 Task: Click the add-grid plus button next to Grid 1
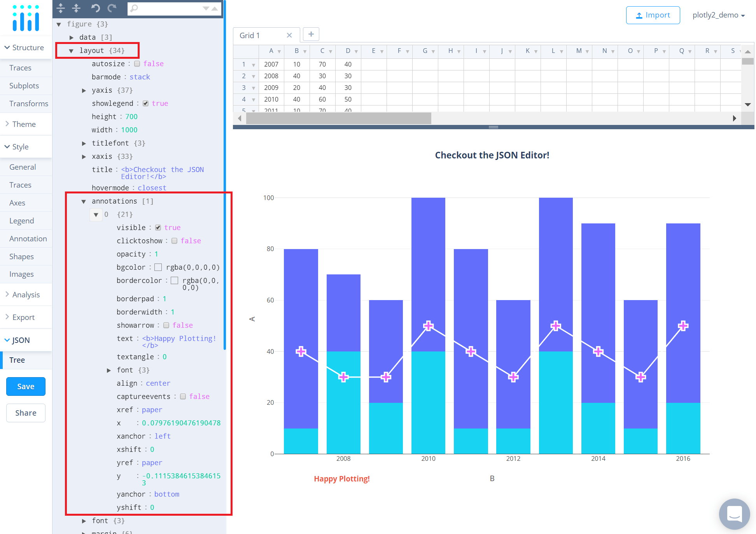tap(311, 34)
